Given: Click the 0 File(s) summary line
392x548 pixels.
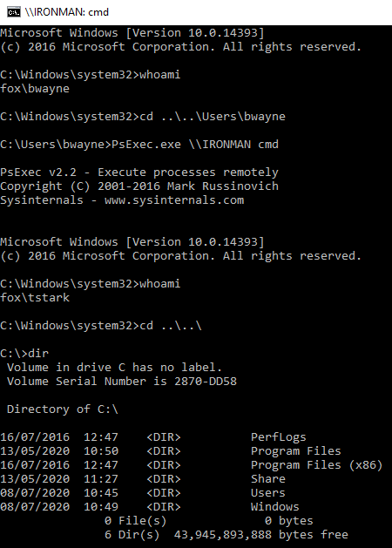Looking at the screenshot, I should [208, 521].
